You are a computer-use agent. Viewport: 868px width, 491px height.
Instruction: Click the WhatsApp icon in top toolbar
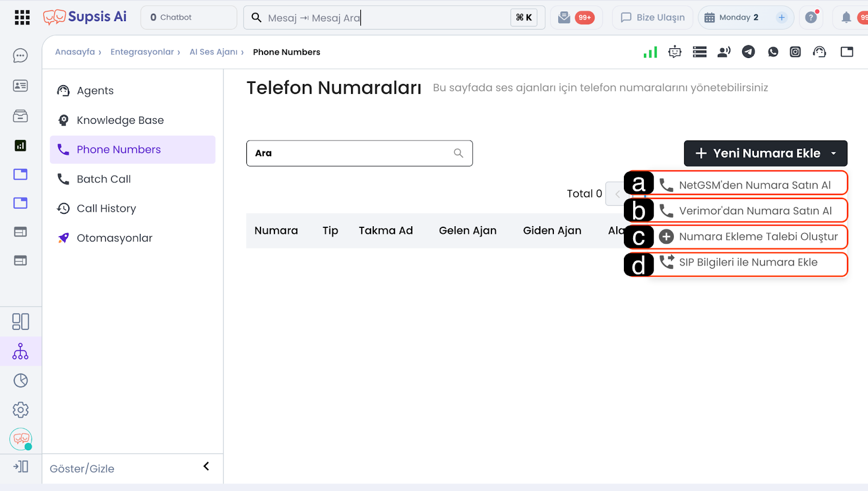[773, 52]
